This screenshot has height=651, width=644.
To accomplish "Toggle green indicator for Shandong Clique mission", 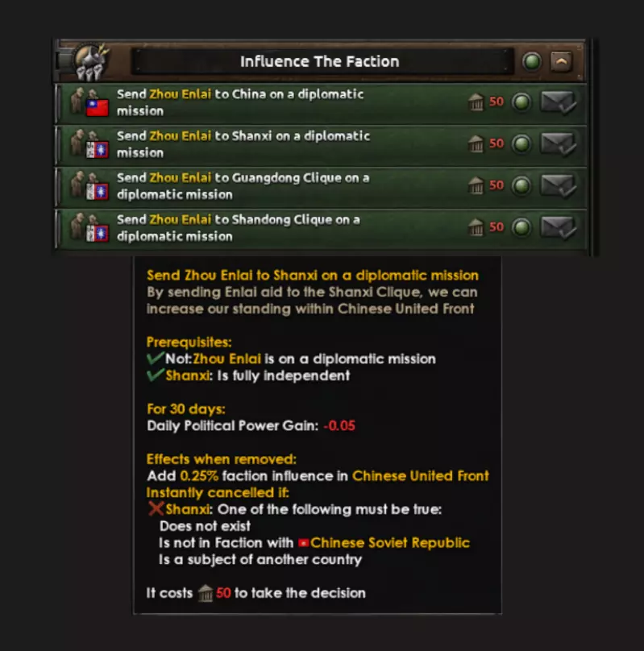I will (x=521, y=227).
